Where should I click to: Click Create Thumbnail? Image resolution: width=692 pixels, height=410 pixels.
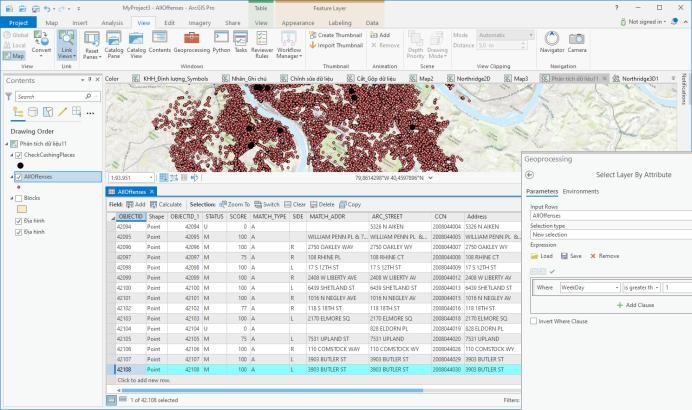pos(336,35)
